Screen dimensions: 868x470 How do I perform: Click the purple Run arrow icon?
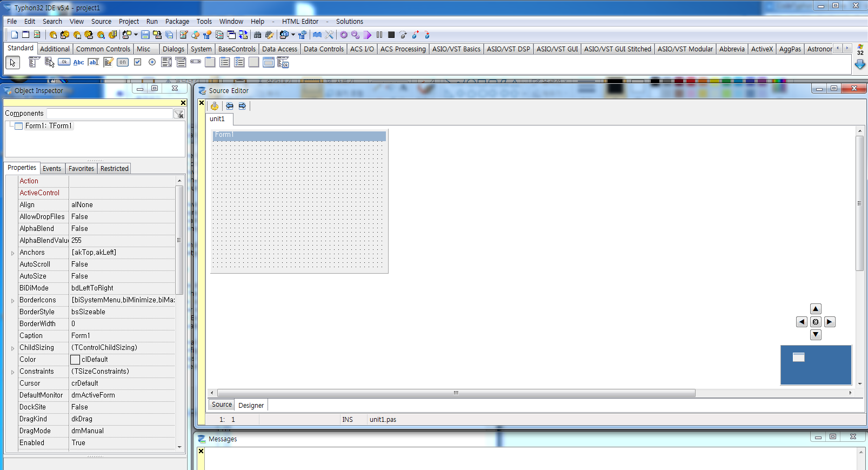[368, 35]
